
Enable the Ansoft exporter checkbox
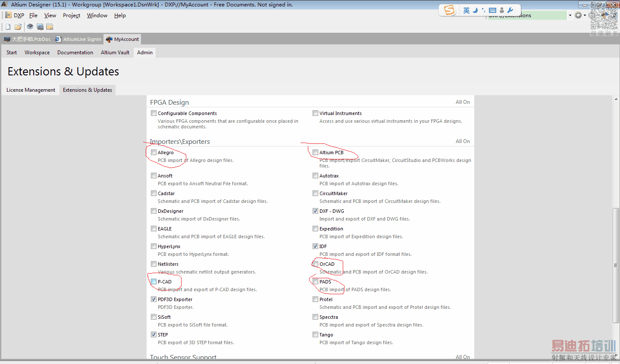[153, 176]
